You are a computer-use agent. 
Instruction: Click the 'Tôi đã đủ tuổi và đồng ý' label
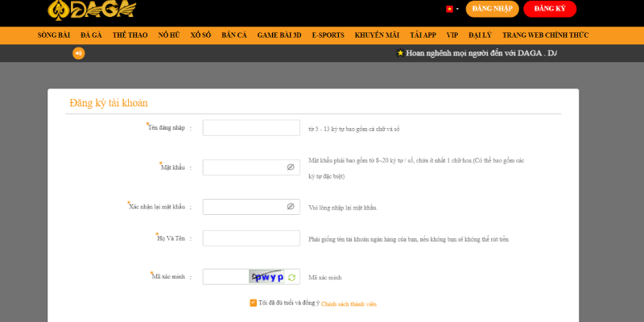pos(289,303)
